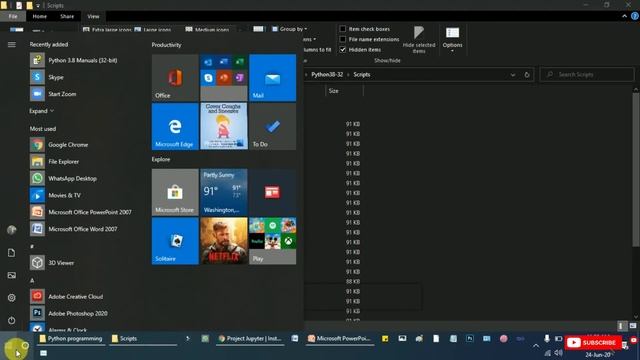Open the Office apps folder tile beside the Office tile
640x360 pixels.
click(224, 78)
